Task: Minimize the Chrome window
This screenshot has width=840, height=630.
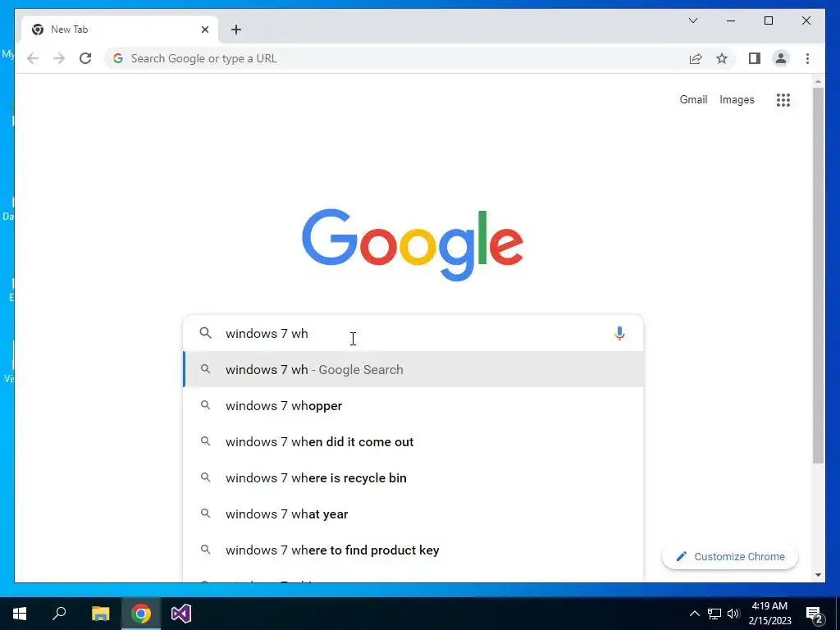Action: [731, 21]
